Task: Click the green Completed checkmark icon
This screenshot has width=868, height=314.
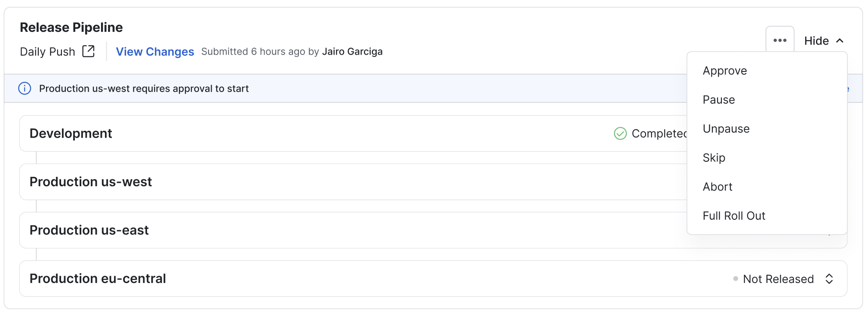Action: [620, 133]
